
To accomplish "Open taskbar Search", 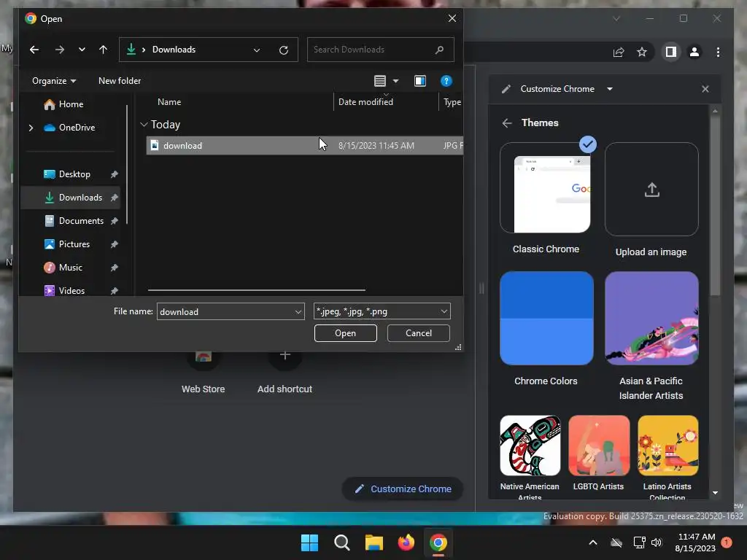I will tap(341, 542).
